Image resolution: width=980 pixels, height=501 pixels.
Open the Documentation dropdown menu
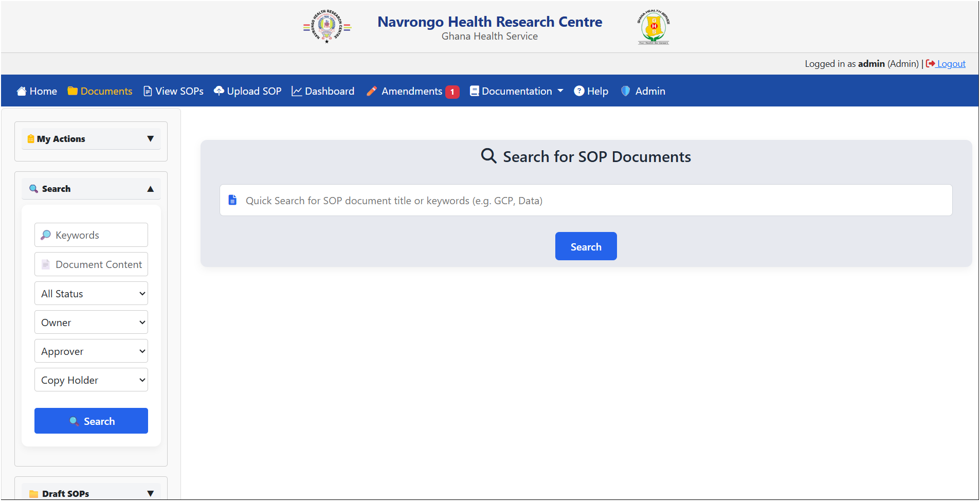(x=517, y=91)
